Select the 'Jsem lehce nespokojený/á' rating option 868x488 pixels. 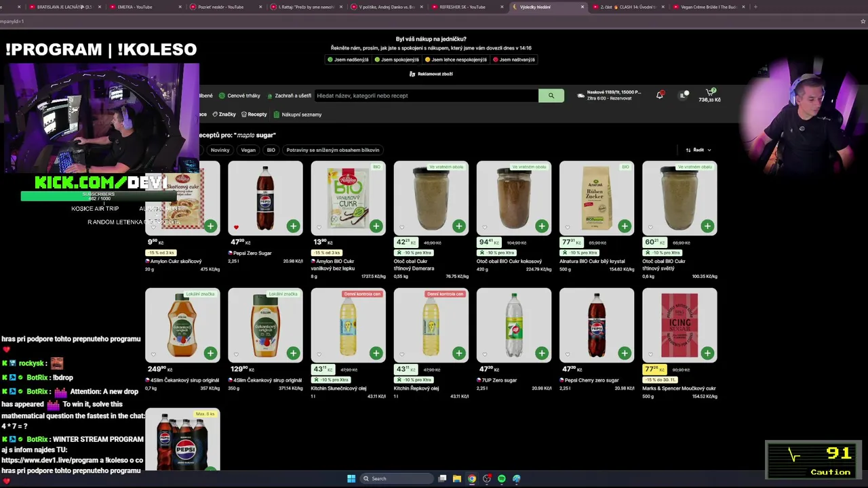[x=456, y=60]
